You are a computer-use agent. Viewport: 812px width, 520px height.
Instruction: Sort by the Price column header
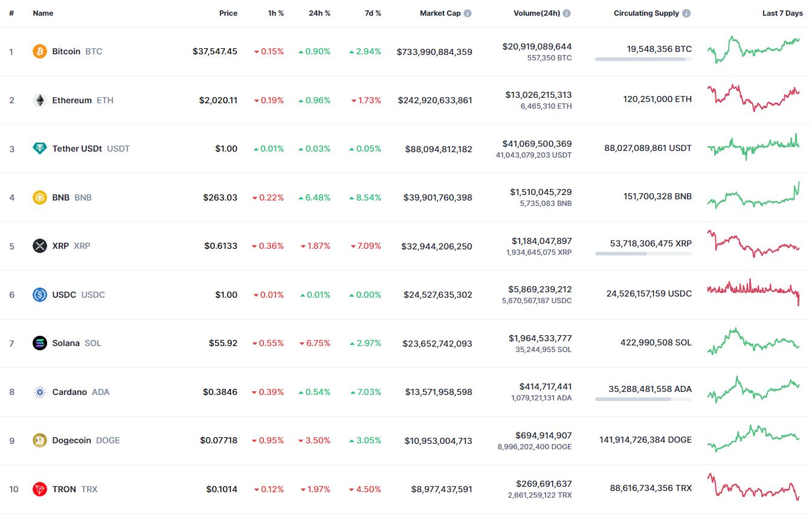[228, 13]
